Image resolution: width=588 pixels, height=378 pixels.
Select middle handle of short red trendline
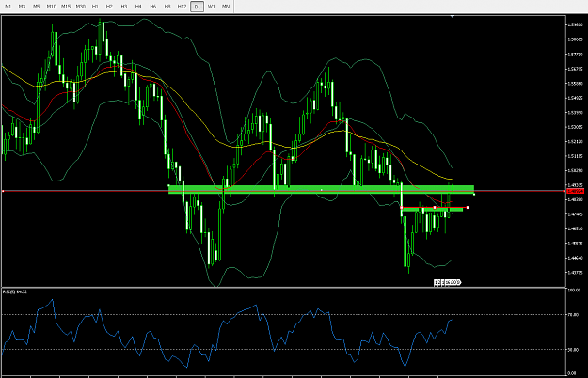(435, 207)
